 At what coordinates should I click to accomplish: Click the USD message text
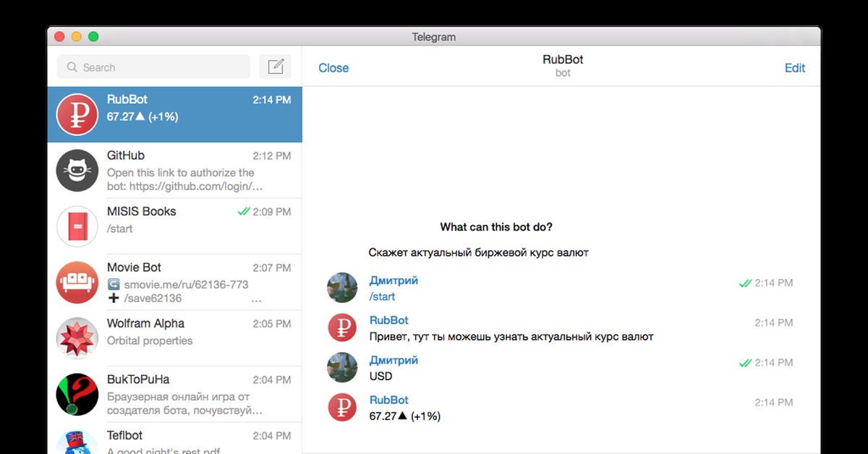[380, 376]
